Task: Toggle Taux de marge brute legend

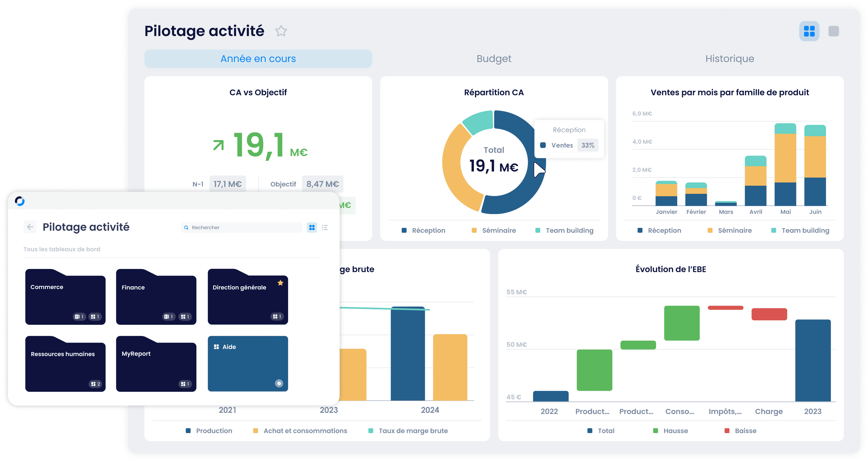Action: pos(408,431)
